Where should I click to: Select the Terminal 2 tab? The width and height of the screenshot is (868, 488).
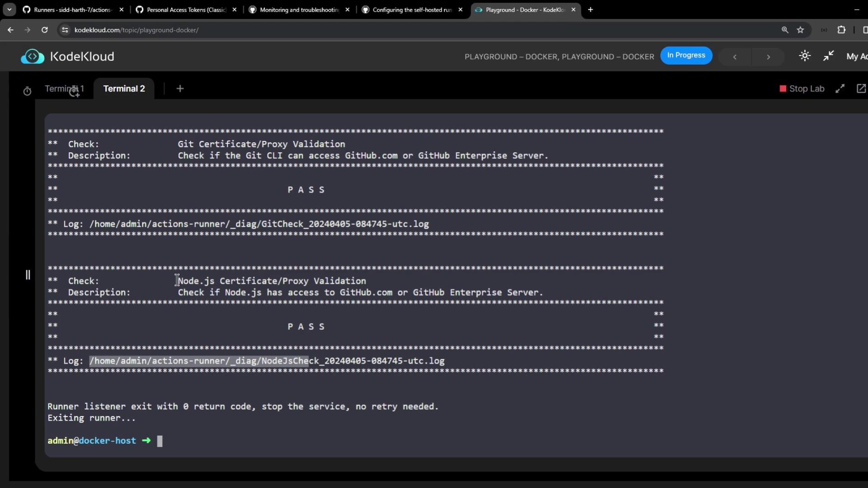[x=124, y=89]
